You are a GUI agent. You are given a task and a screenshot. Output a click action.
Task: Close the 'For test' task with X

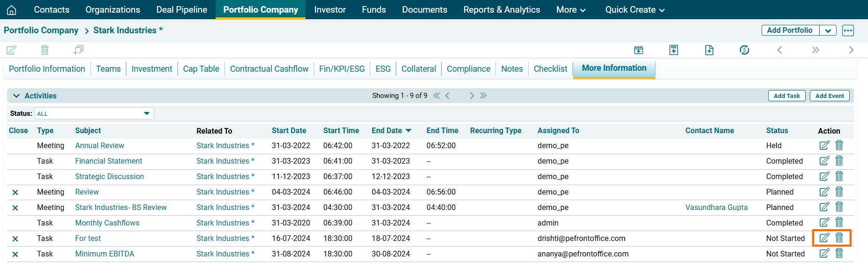(x=15, y=239)
